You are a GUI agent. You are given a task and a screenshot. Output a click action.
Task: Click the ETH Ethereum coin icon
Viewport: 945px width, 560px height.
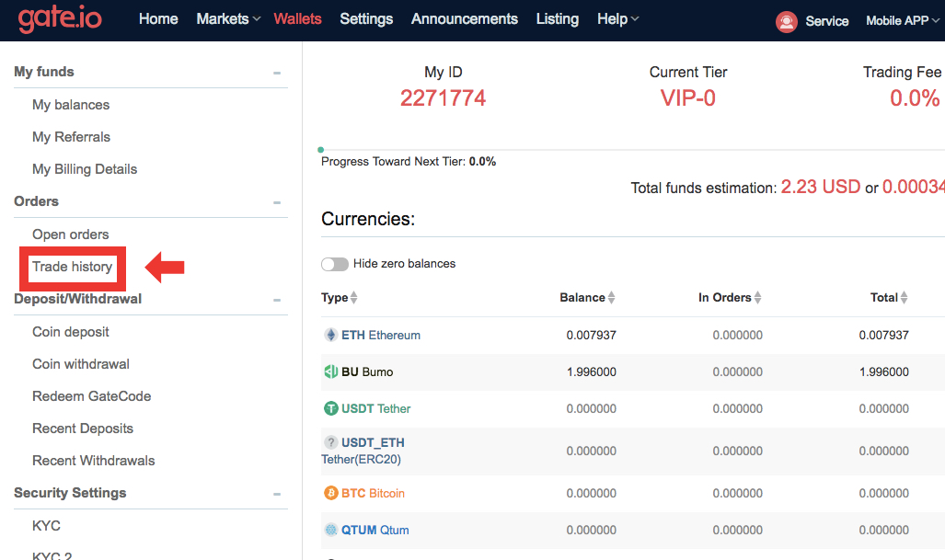tap(331, 335)
